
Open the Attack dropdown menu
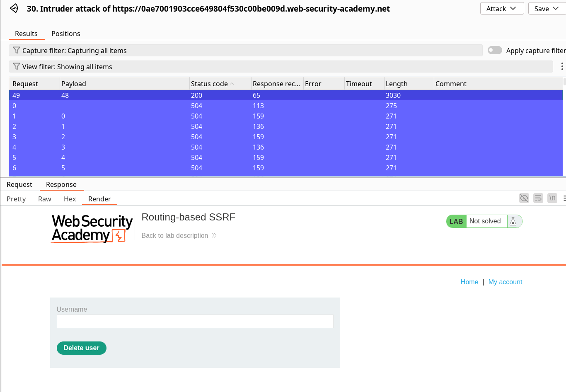(x=501, y=9)
